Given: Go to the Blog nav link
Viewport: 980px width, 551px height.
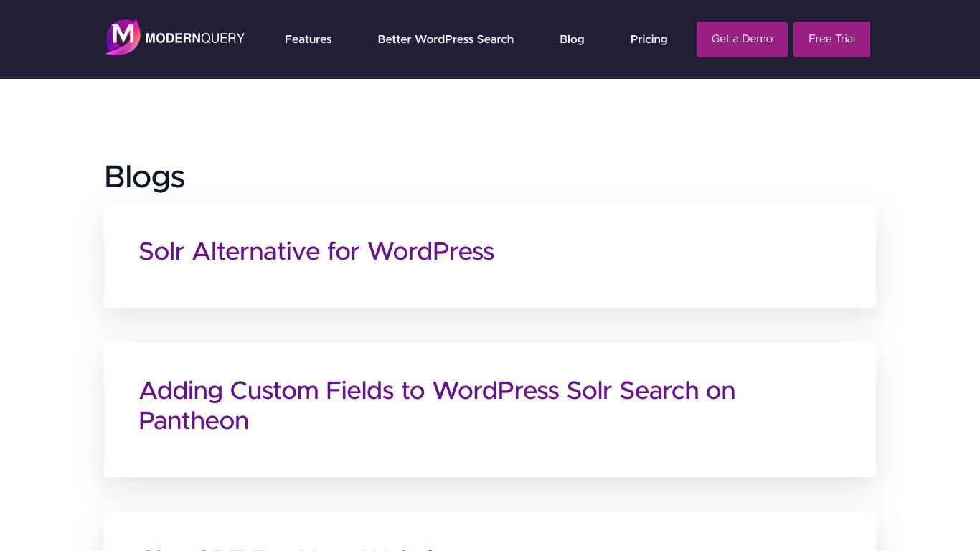Looking at the screenshot, I should click(572, 39).
